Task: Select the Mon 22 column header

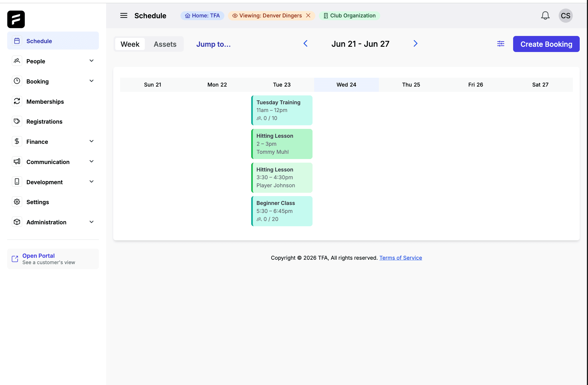Action: pos(217,85)
